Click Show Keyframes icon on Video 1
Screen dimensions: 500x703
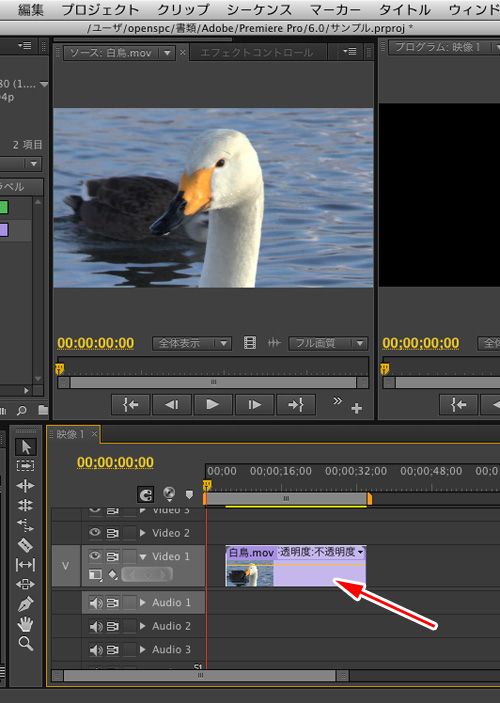coord(113,575)
